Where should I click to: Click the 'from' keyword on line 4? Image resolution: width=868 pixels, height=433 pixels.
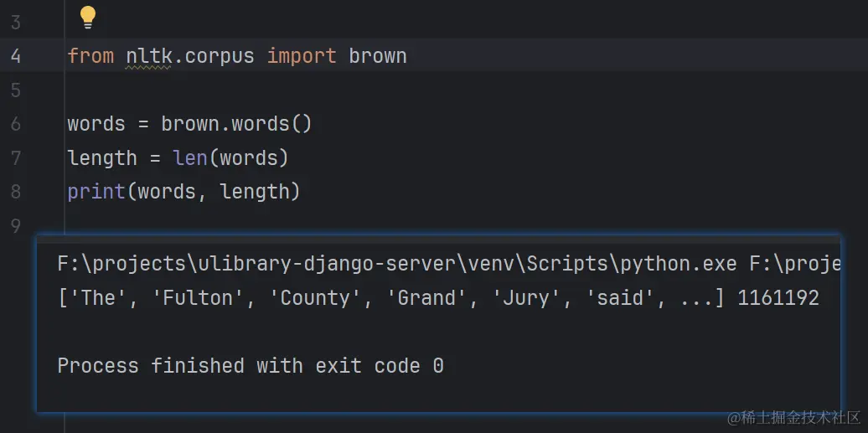point(90,56)
